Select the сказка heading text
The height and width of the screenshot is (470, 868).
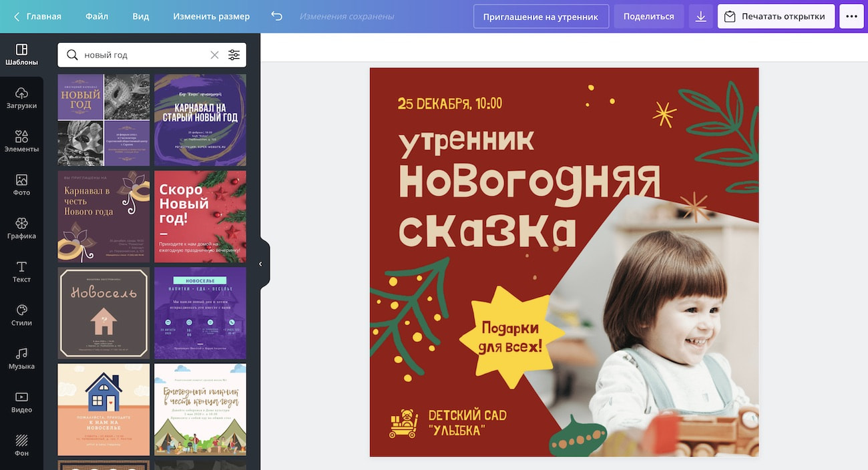487,230
